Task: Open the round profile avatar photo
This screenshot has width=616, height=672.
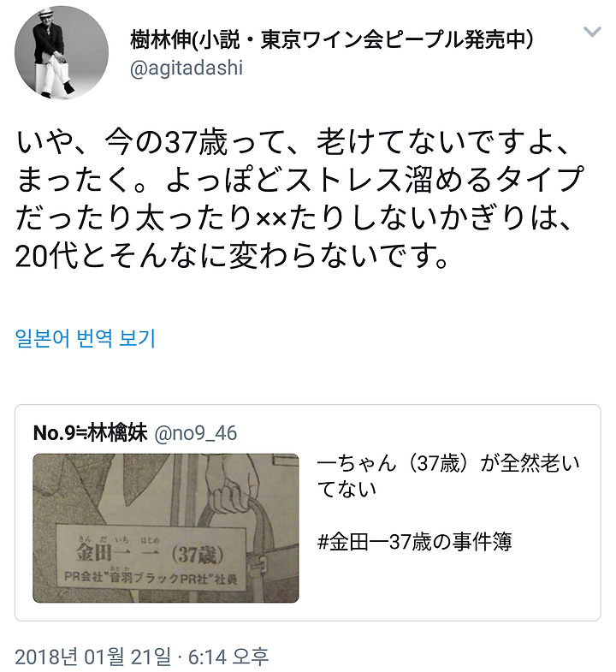Action: coord(62,53)
